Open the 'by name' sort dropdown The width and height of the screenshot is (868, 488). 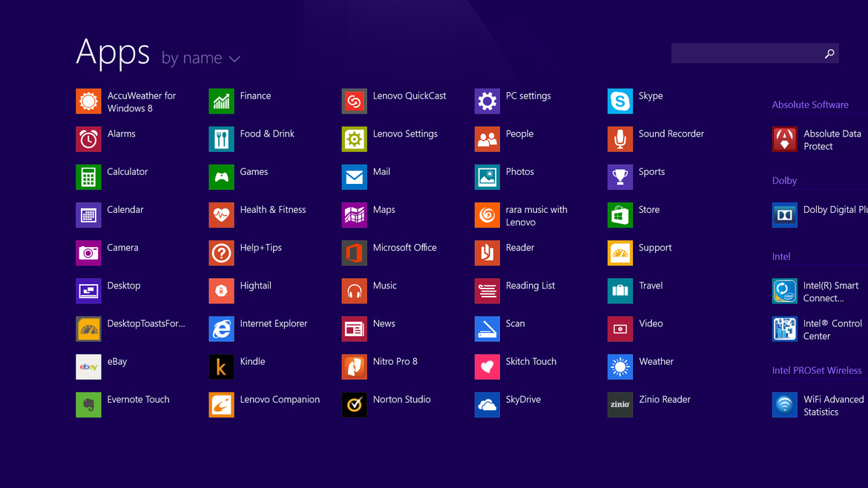(200, 58)
